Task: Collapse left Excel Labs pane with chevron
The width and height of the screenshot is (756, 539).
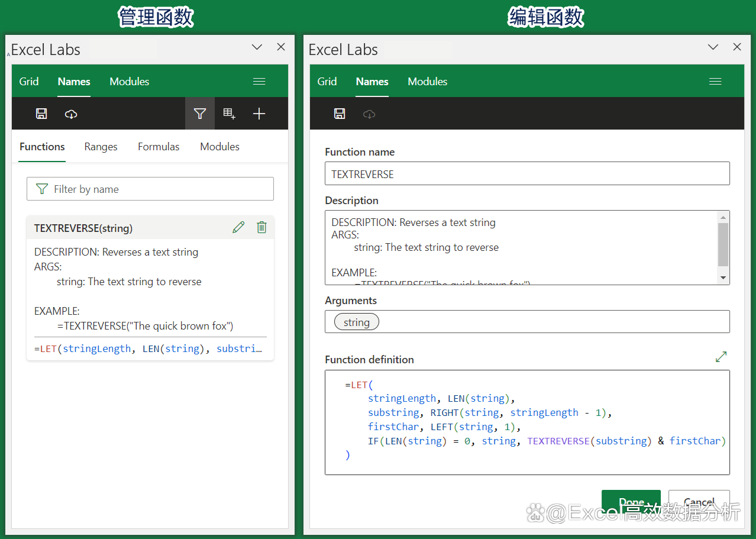Action: click(x=257, y=47)
